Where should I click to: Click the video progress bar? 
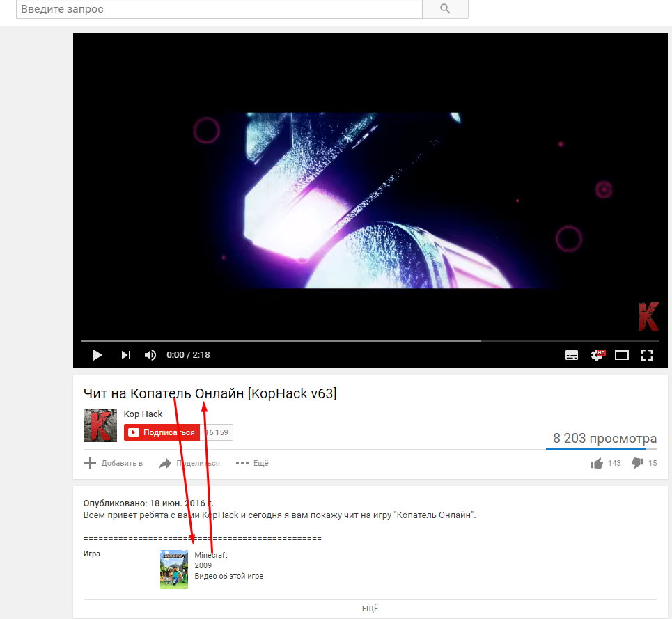(x=370, y=341)
